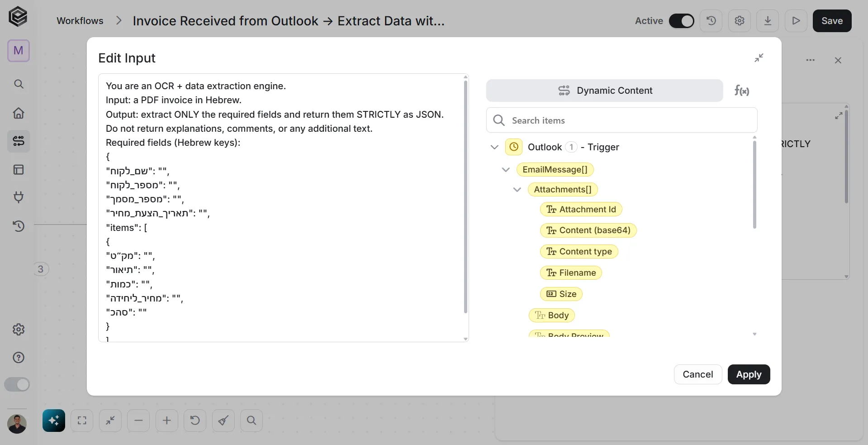Open the function expression f(x) tab
Image resolution: width=868 pixels, height=445 pixels.
tap(741, 91)
